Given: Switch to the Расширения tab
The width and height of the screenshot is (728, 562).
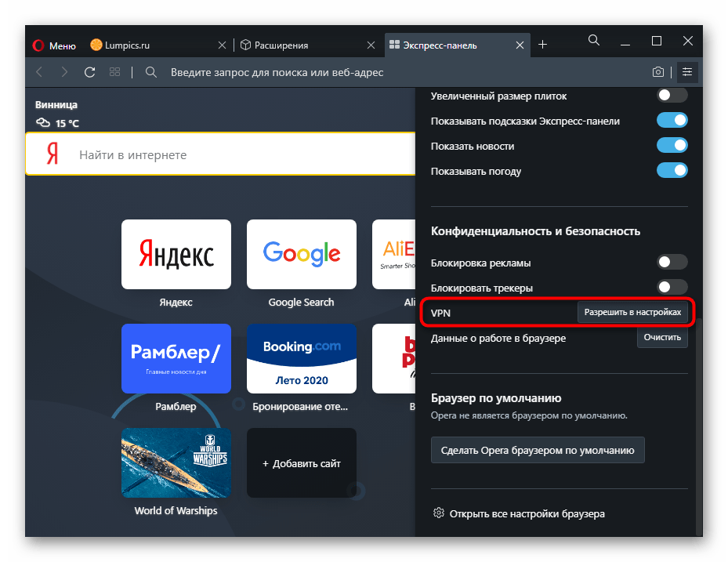Looking at the screenshot, I should (x=307, y=45).
